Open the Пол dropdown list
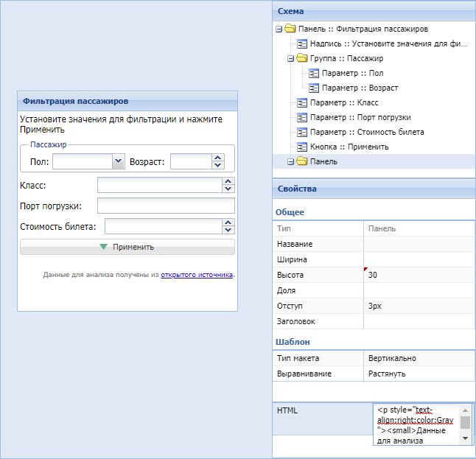 tap(117, 161)
